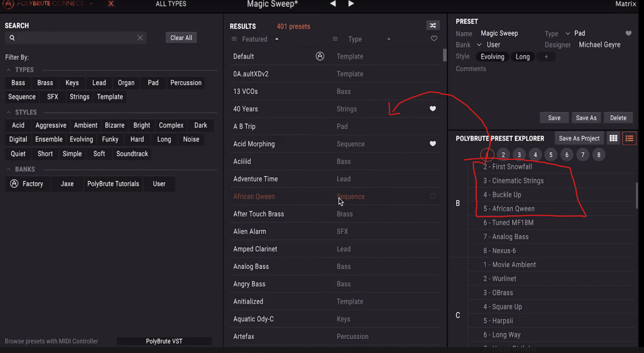644x353 pixels.
Task: Toggle the Pad type filter
Action: tap(153, 83)
